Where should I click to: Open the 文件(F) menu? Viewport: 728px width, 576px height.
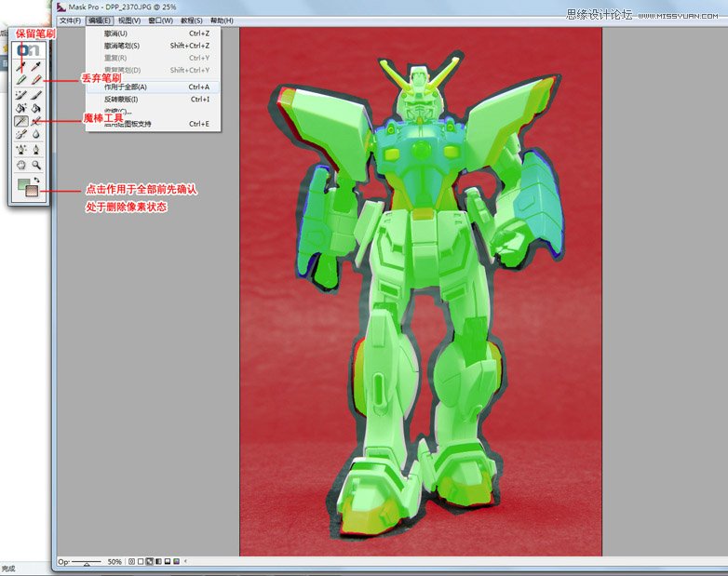[69, 20]
